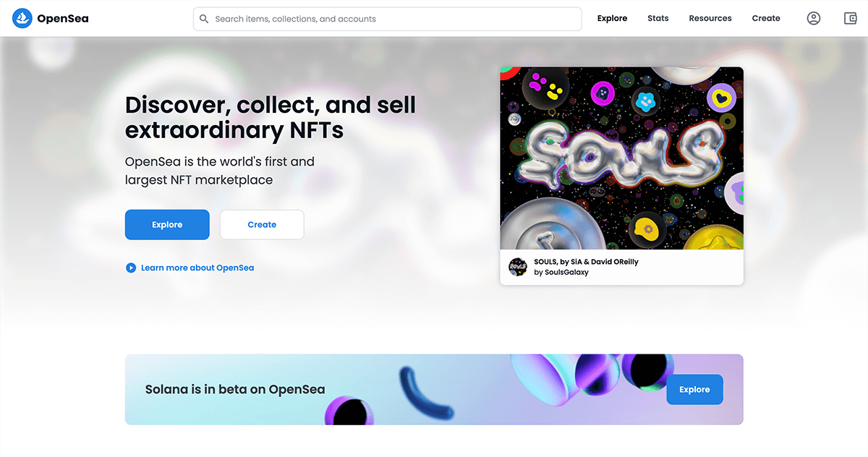Click the SoulsGalaxy creator avatar
This screenshot has width=868, height=457.
518,267
